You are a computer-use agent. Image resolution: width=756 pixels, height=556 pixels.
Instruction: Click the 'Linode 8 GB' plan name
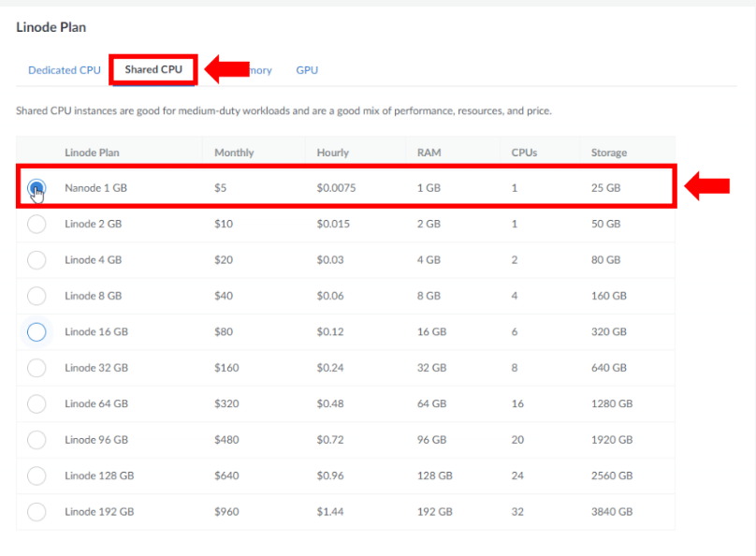93,296
